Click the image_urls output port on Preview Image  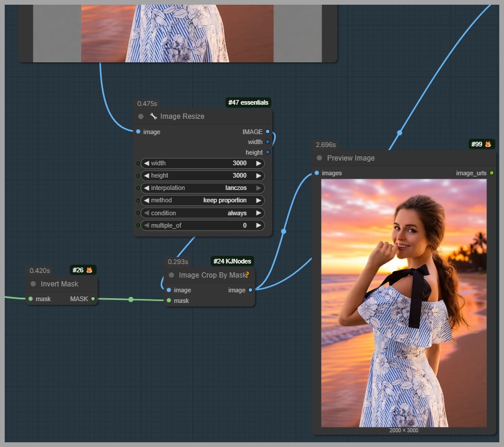pos(492,173)
